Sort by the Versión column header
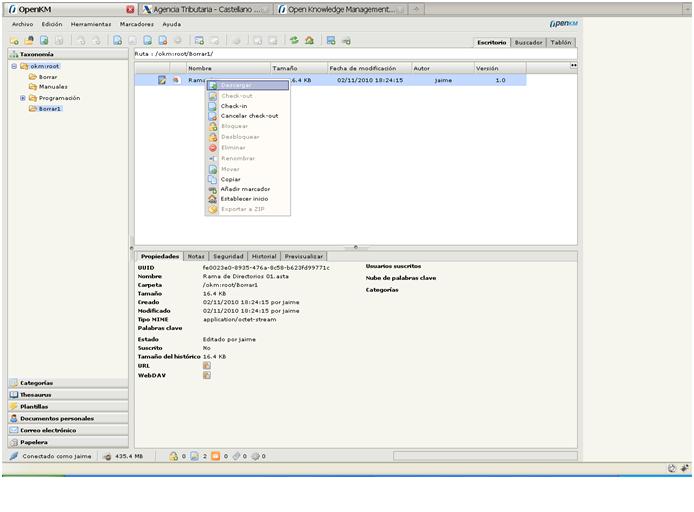Viewport: 694px width, 512px height. pos(500,68)
